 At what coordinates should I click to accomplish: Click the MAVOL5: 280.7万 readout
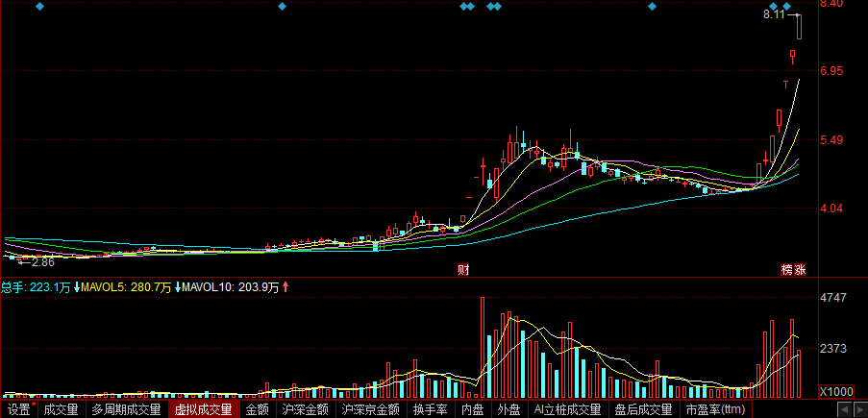[126, 287]
